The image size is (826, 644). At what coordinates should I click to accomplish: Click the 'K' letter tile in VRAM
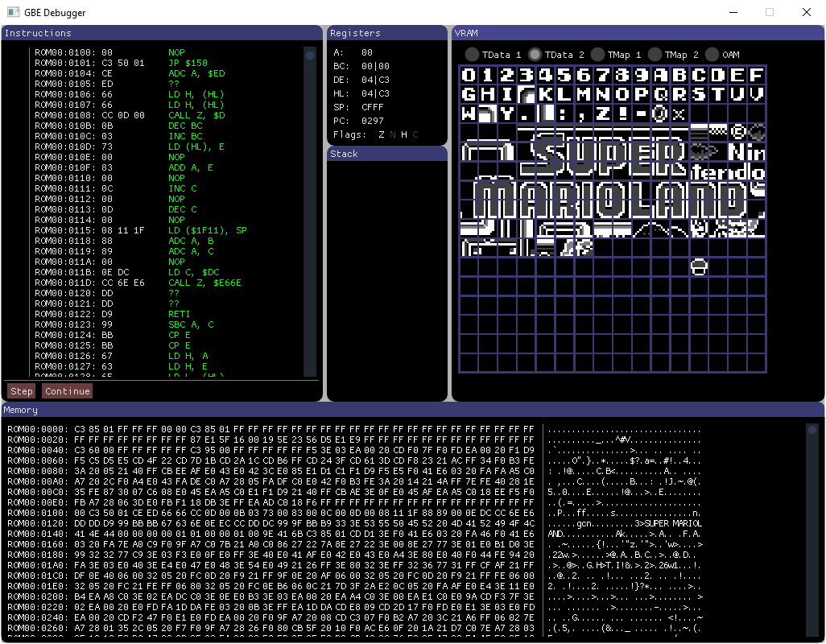pyautogui.click(x=546, y=95)
